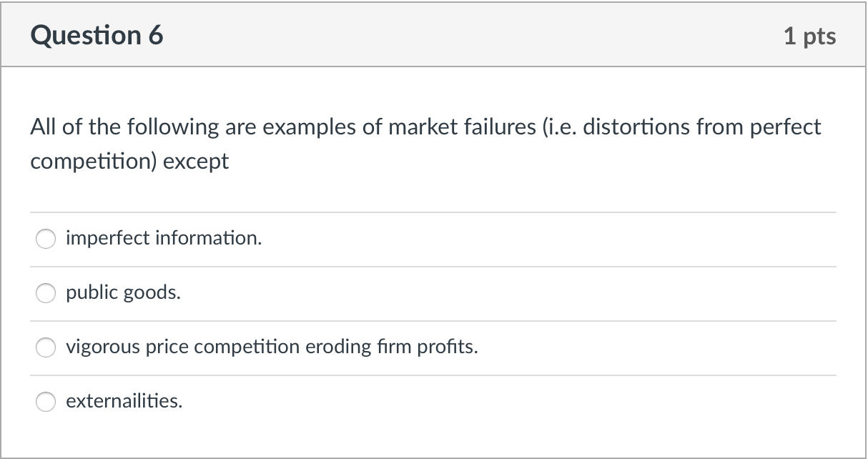Click the circle beside 'public goods.'

pyautogui.click(x=45, y=293)
